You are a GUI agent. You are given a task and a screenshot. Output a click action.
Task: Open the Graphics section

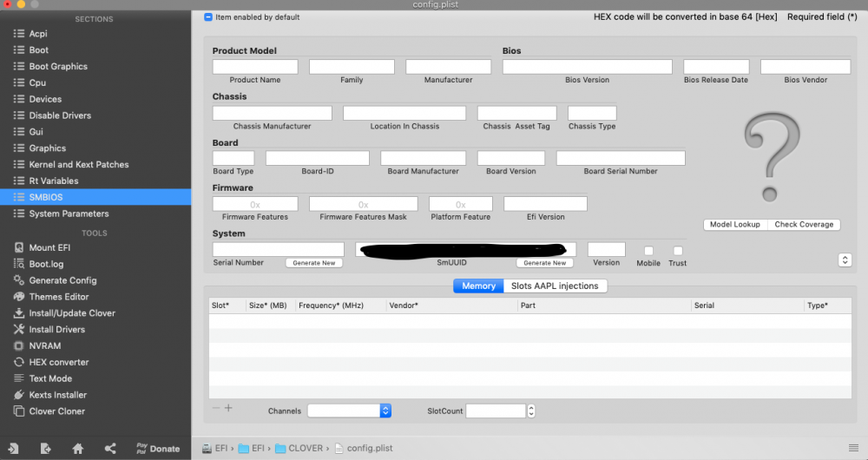pos(95,148)
